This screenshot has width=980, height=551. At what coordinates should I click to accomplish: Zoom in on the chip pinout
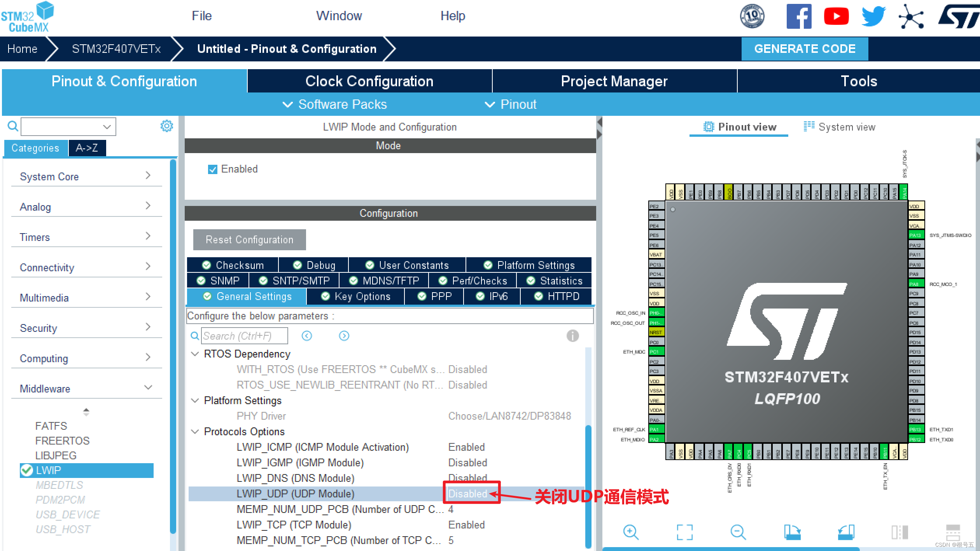tap(631, 532)
